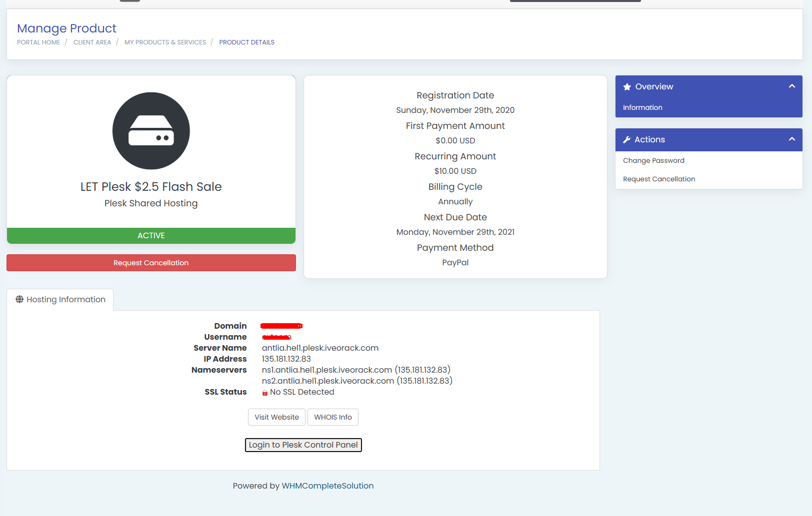The image size is (812, 516).
Task: Click the No SSL Detected text
Action: pos(302,392)
